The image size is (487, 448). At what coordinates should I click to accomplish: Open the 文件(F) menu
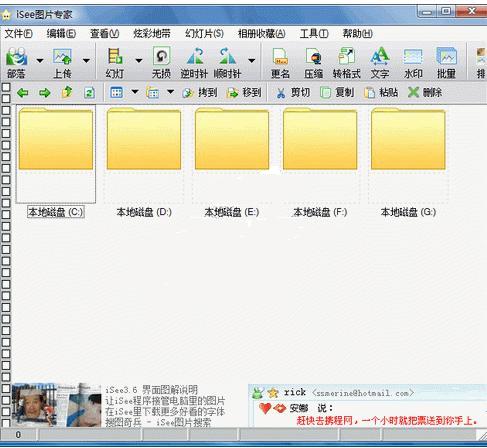click(x=19, y=33)
